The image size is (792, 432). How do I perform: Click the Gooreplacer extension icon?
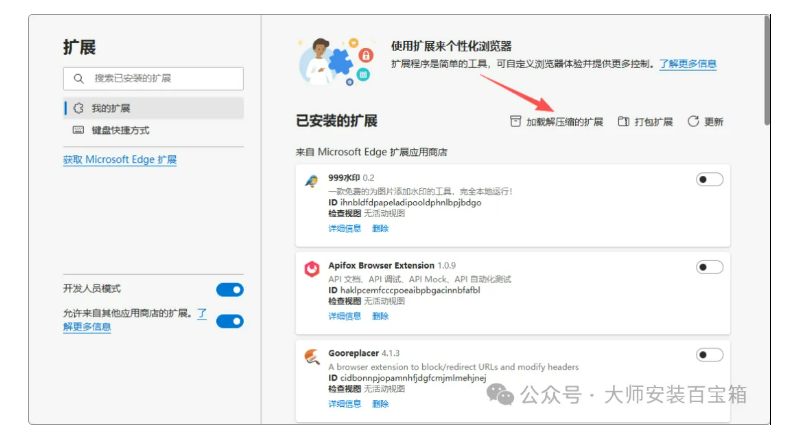(x=311, y=356)
